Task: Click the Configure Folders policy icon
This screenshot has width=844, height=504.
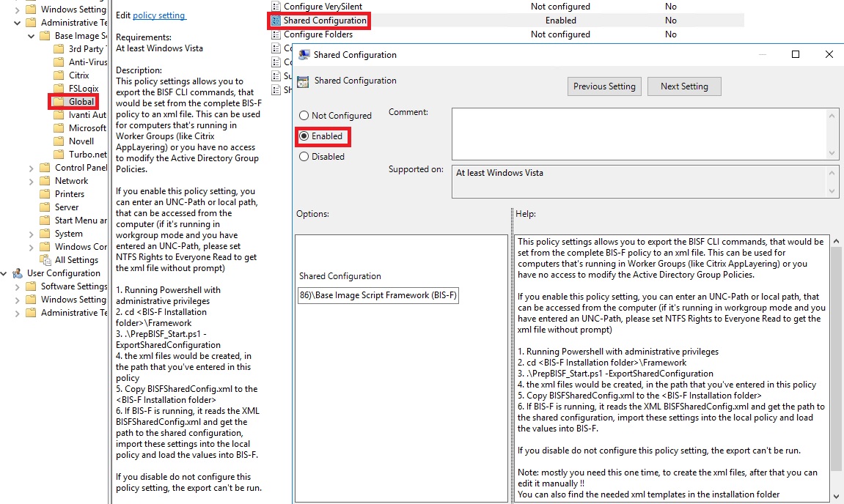Action: (276, 34)
